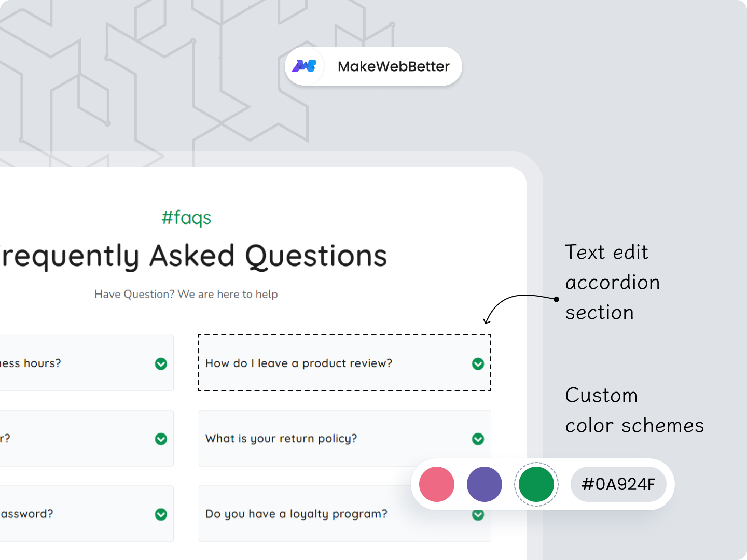This screenshot has height=560, width=747.
Task: Click the MakeWebBetter brand name text
Action: [394, 66]
